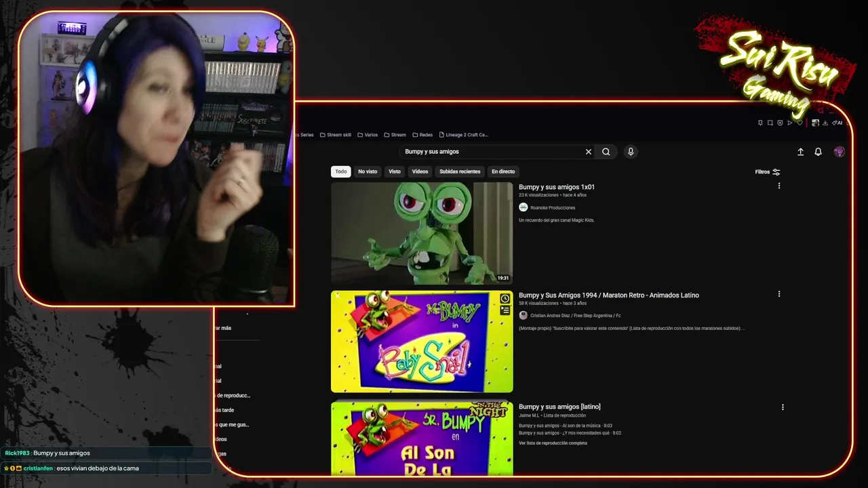Click the Al Son De La playlist thumbnail
Viewport: 868px width, 488px height.
coord(422,438)
